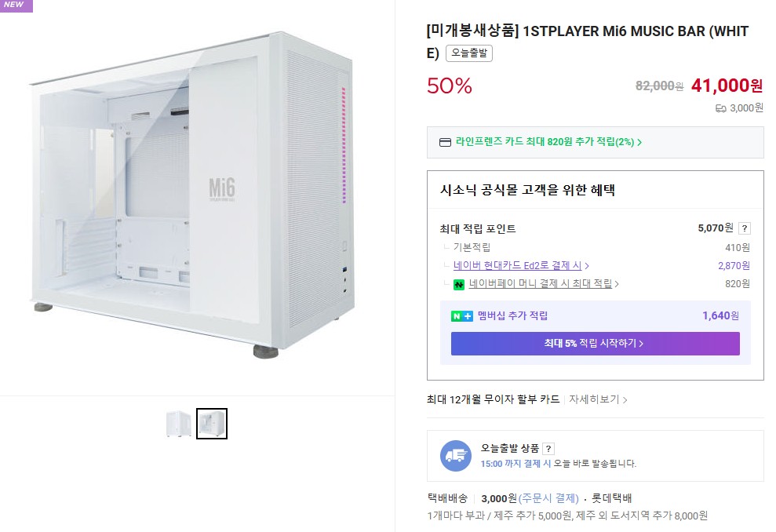The image size is (776, 532).
Task: Click the chevron after 네이버페이 머니 link
Action: (617, 284)
